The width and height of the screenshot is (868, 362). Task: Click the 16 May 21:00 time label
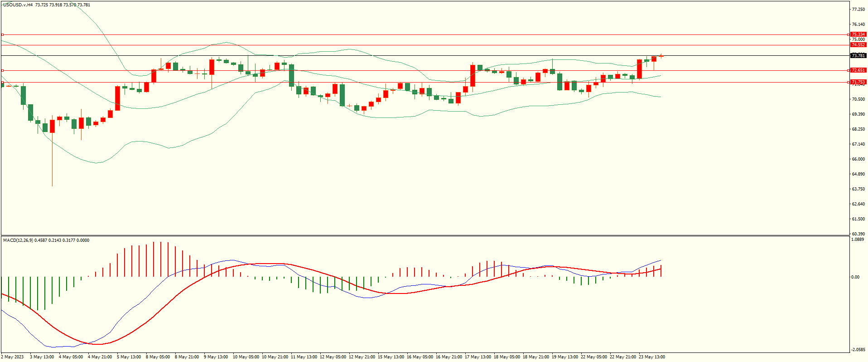coord(449,357)
